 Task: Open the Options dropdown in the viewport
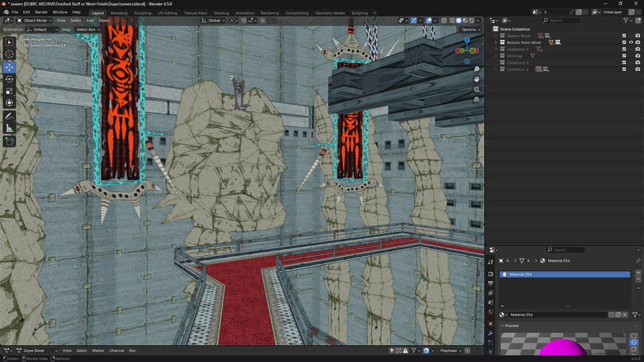(x=470, y=29)
